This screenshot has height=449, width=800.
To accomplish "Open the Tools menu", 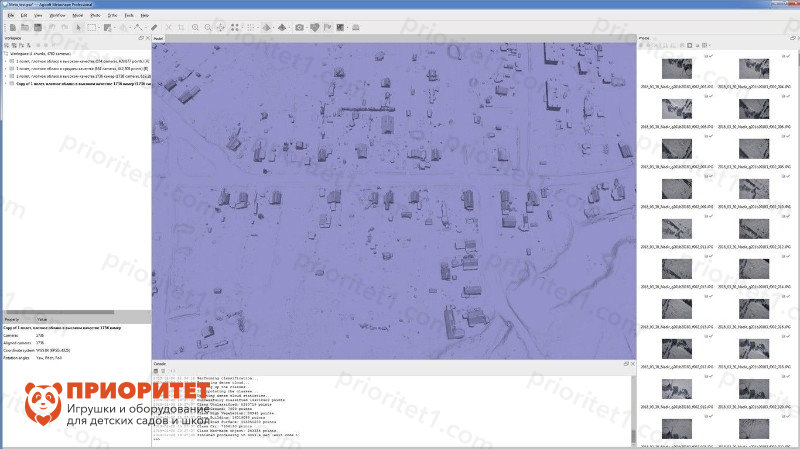I will tap(129, 15).
